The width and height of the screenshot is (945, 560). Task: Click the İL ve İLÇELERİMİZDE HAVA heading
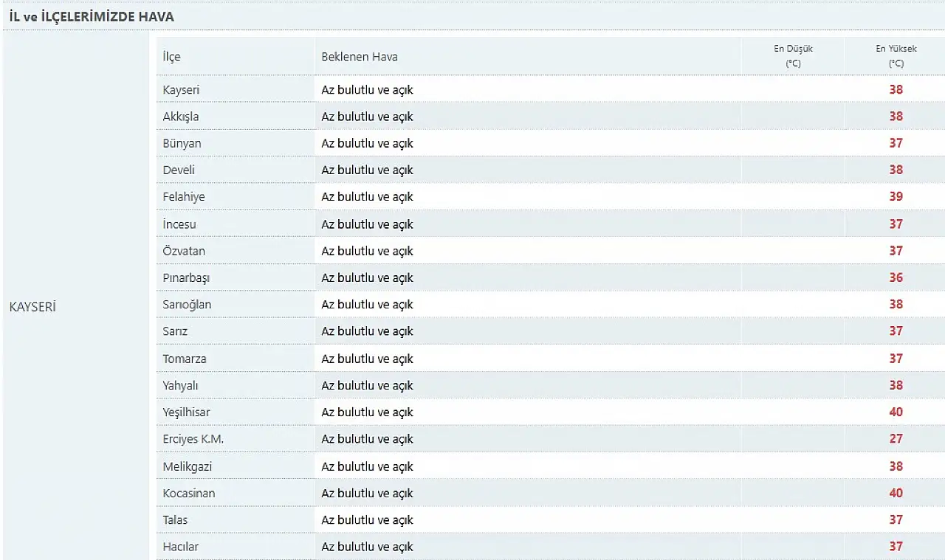click(92, 15)
